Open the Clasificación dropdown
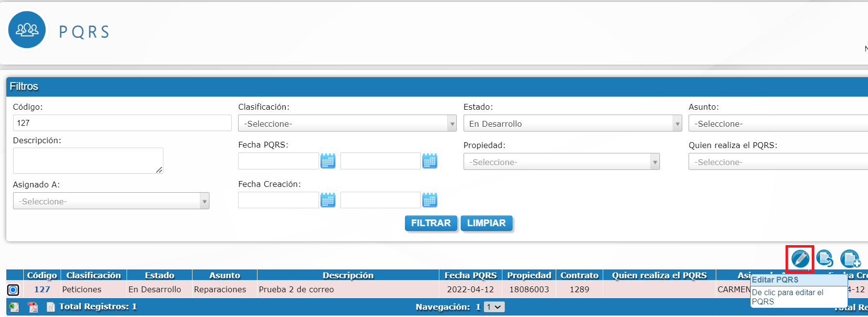Viewport: 868px width, 317px height. click(x=347, y=123)
